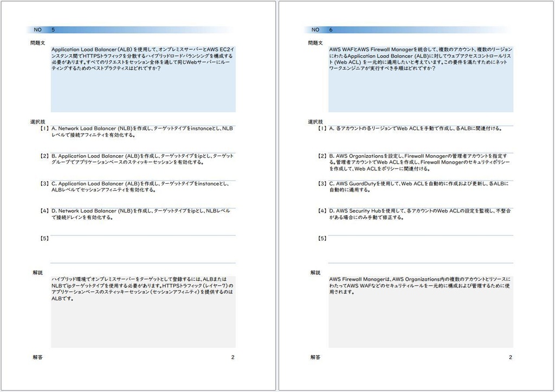This screenshot has height=392, width=555.
Task: Click the 【1】 marker on question 5 page
Action: coord(44,128)
